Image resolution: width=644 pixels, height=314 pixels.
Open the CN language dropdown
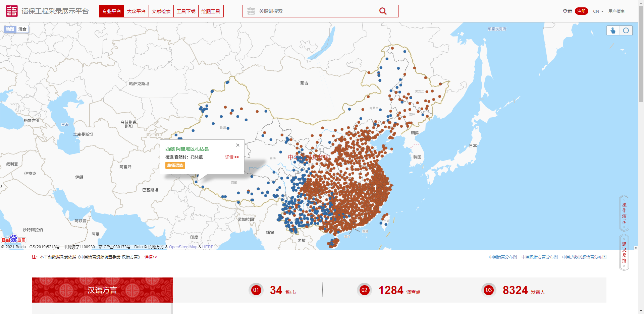pos(598,11)
